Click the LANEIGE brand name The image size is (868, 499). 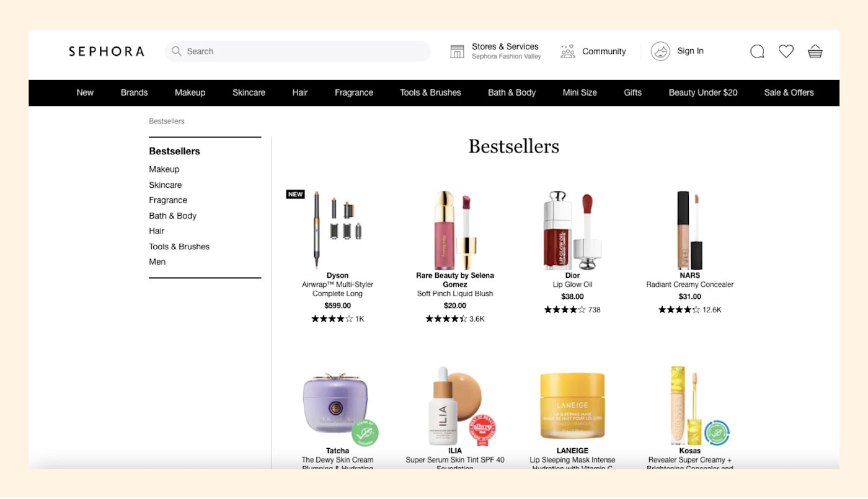click(x=572, y=451)
